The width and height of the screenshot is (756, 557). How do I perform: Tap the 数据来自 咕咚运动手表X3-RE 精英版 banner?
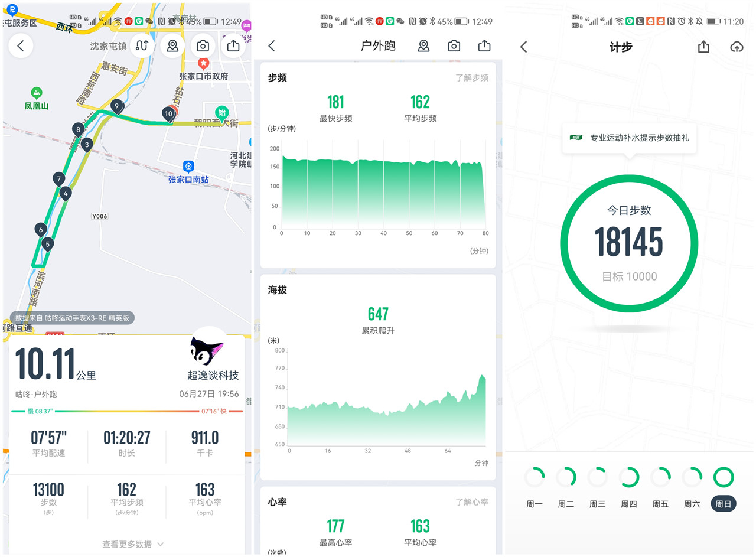[72, 318]
